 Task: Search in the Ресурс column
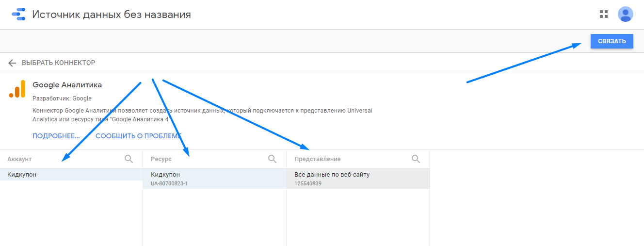tap(272, 159)
